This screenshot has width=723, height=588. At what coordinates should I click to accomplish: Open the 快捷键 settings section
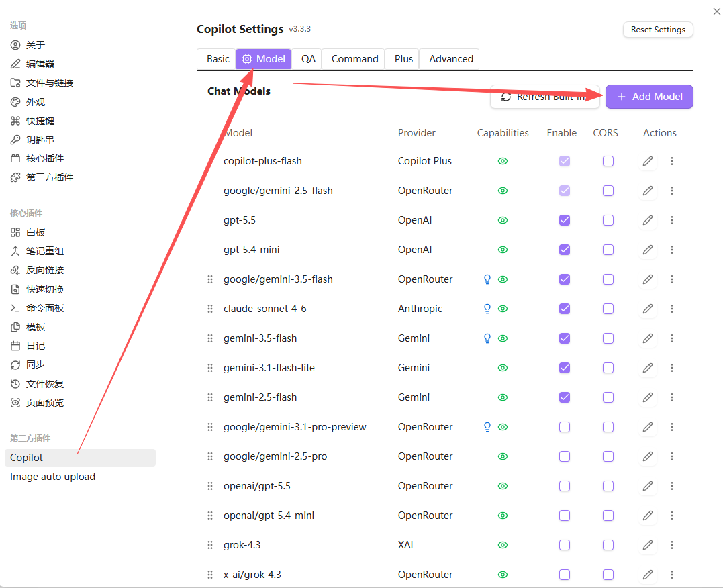tap(40, 121)
